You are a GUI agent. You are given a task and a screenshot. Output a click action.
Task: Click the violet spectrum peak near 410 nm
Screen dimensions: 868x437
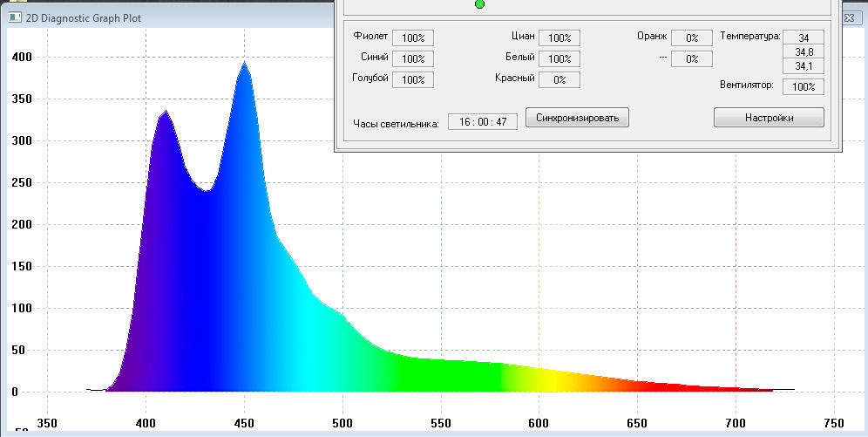click(x=165, y=112)
